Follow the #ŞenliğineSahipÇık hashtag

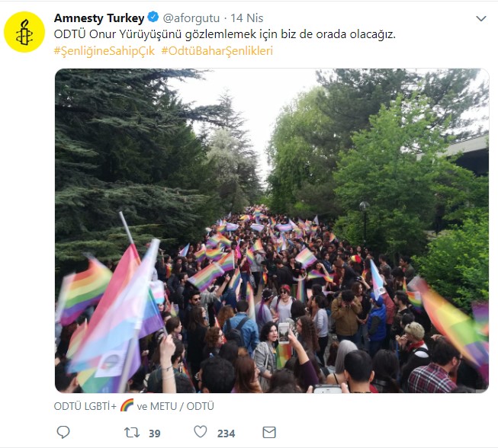click(104, 51)
